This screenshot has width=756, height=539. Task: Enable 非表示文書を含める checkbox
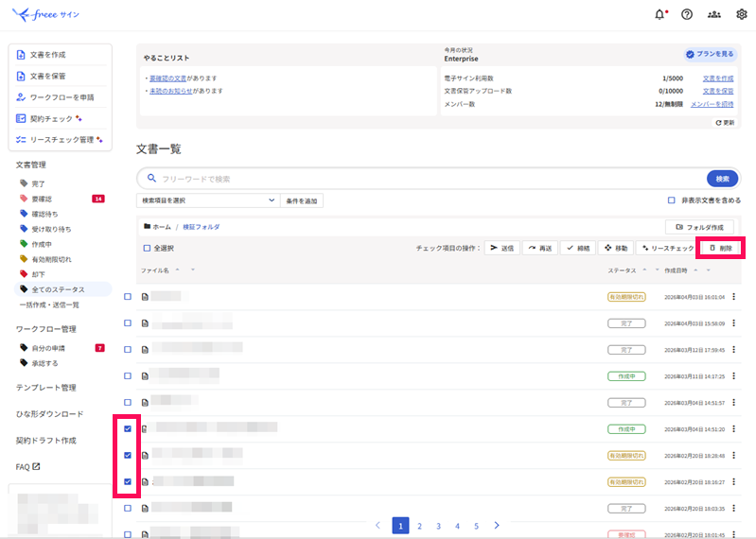click(671, 200)
